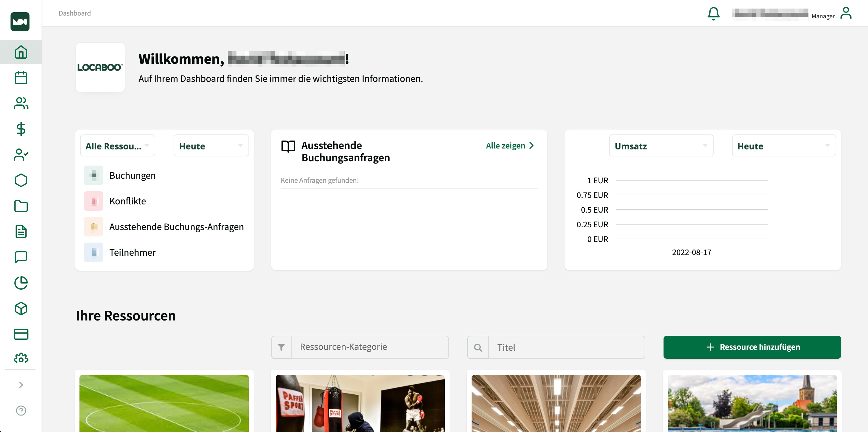The width and height of the screenshot is (868, 432).
Task: Click the book icon beside Ausstehende Buchungsanfragen
Action: pos(288,146)
